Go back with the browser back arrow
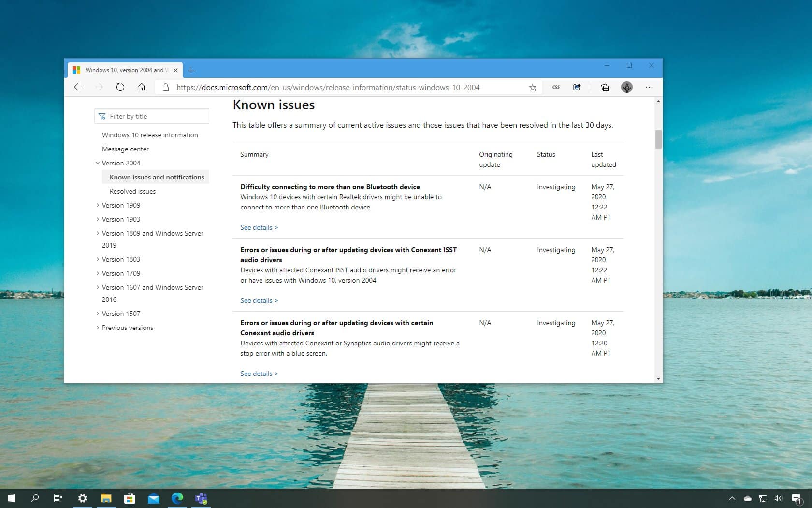 click(78, 87)
